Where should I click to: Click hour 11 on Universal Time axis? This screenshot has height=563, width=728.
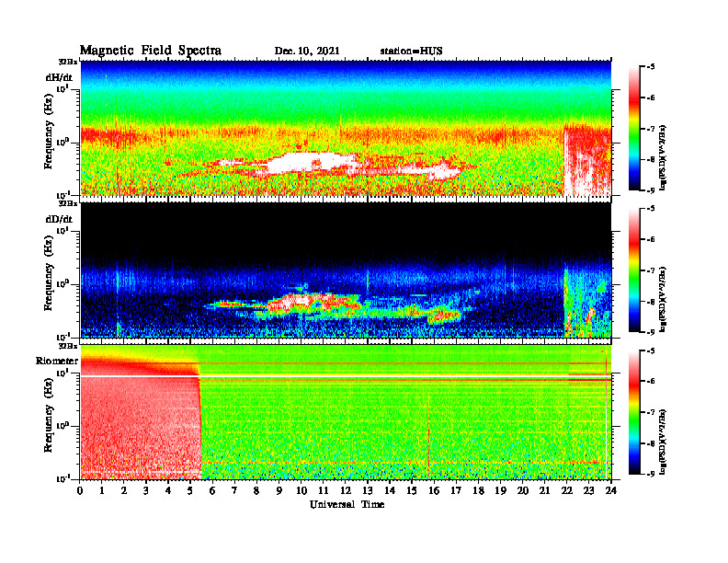pyautogui.click(x=324, y=490)
